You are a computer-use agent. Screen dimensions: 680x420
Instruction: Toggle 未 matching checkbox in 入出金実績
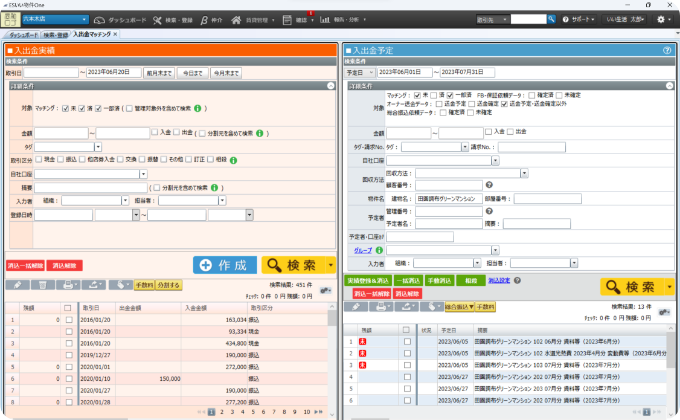65,108
